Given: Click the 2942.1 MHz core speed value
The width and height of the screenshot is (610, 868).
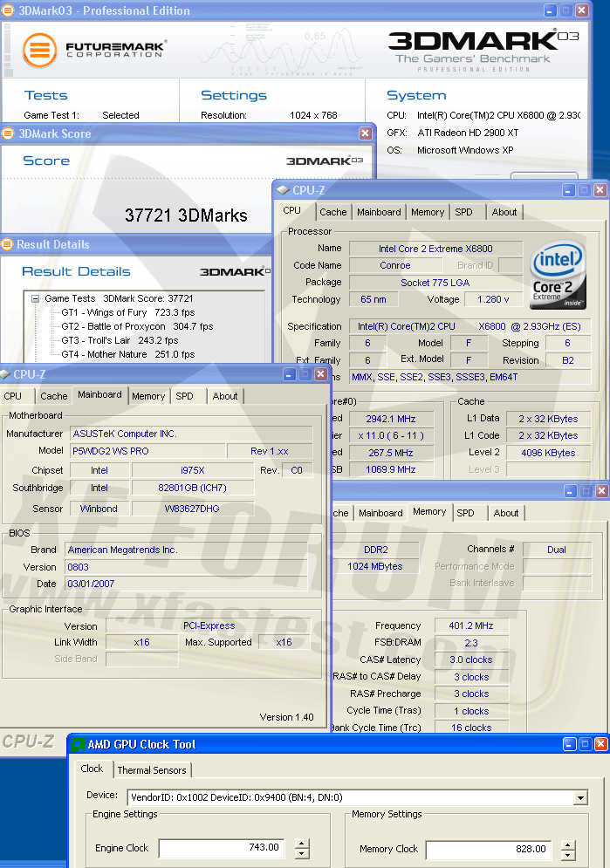Looking at the screenshot, I should pyautogui.click(x=391, y=419).
